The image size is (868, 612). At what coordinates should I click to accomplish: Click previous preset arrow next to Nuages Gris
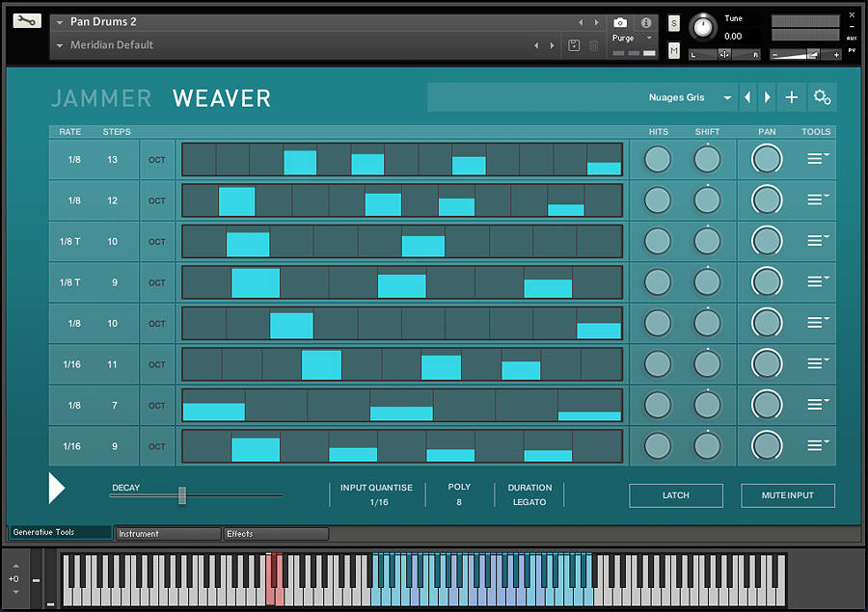point(747,97)
